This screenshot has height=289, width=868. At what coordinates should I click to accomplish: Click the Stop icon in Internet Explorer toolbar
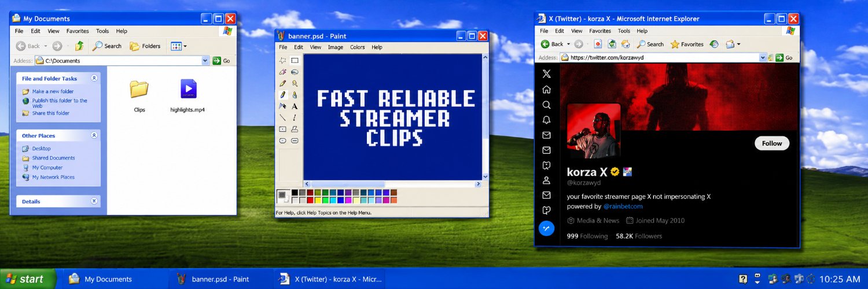click(598, 44)
